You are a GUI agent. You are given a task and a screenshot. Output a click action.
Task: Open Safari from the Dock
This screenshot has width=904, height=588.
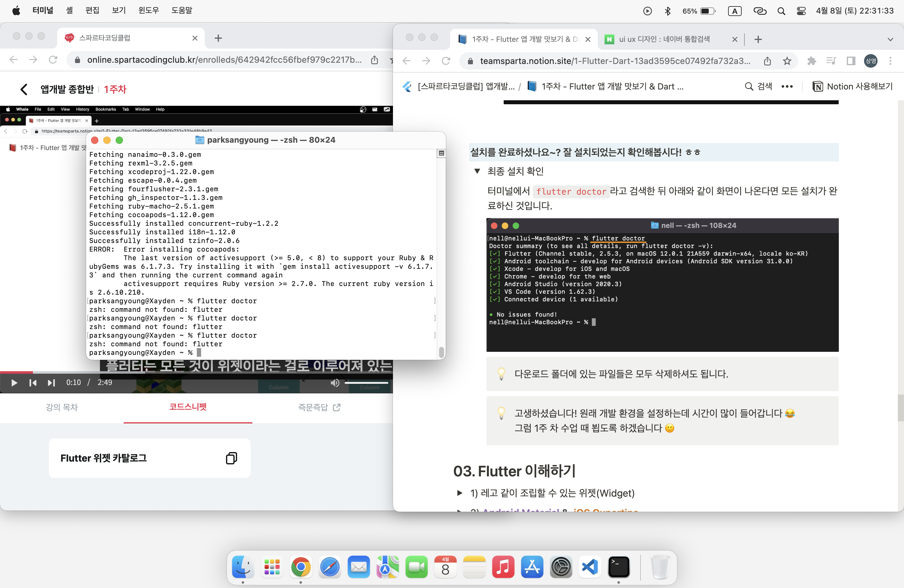point(329,567)
